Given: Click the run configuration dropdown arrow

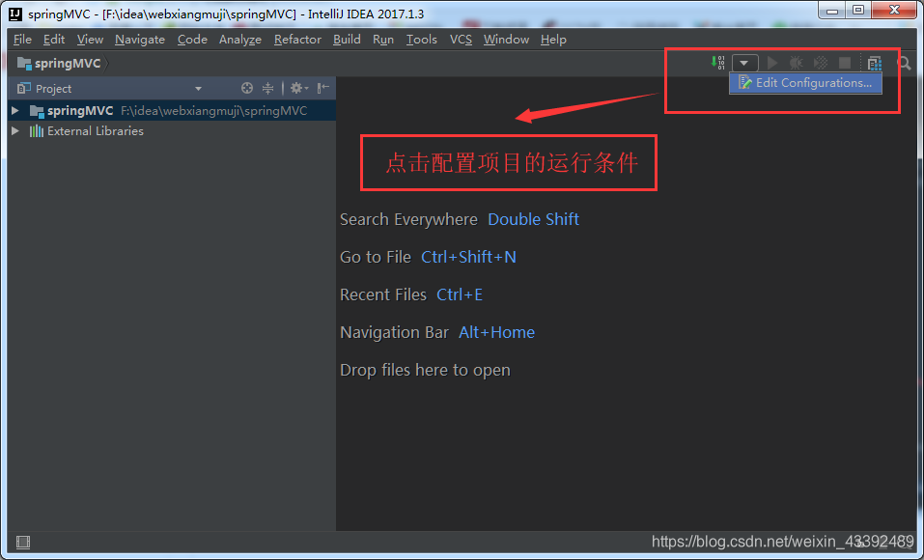Looking at the screenshot, I should [744, 63].
